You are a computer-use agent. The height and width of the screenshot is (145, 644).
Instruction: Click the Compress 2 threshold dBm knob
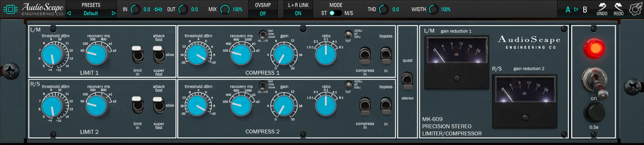[x=197, y=106]
